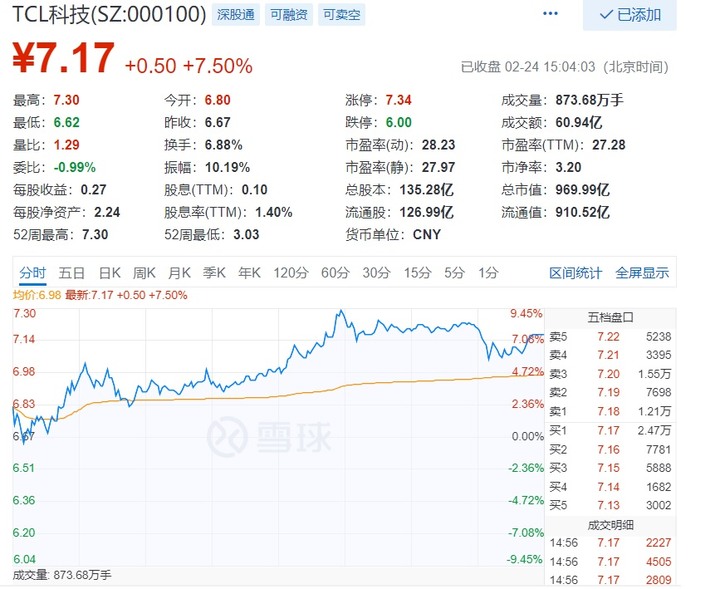Click the 均价:6.98 label above chart
Screen dimensions: 720x589
37,295
